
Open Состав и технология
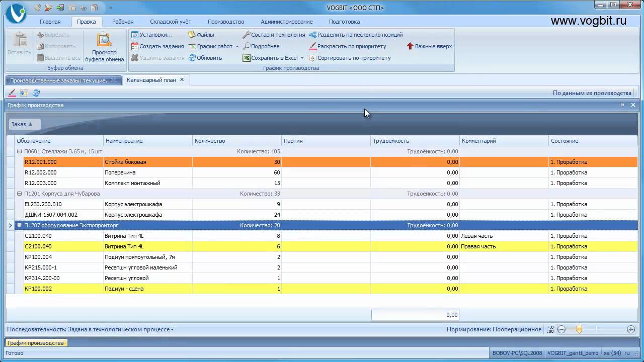[x=274, y=35]
